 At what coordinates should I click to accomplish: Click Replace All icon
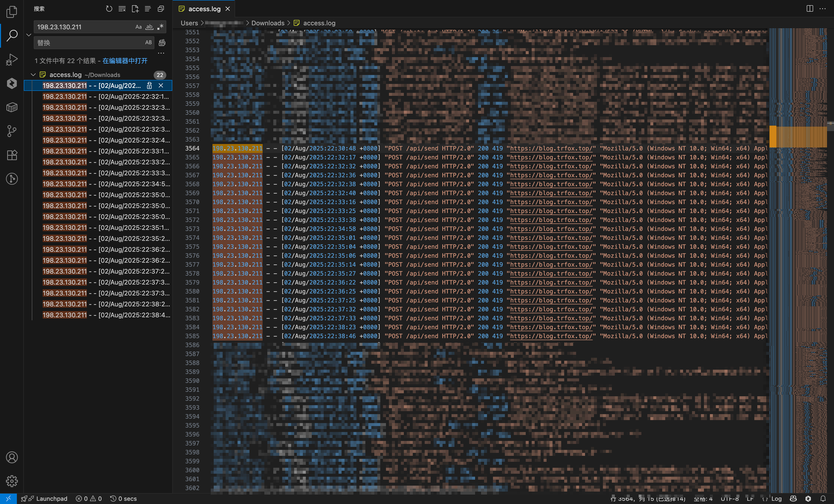(162, 43)
